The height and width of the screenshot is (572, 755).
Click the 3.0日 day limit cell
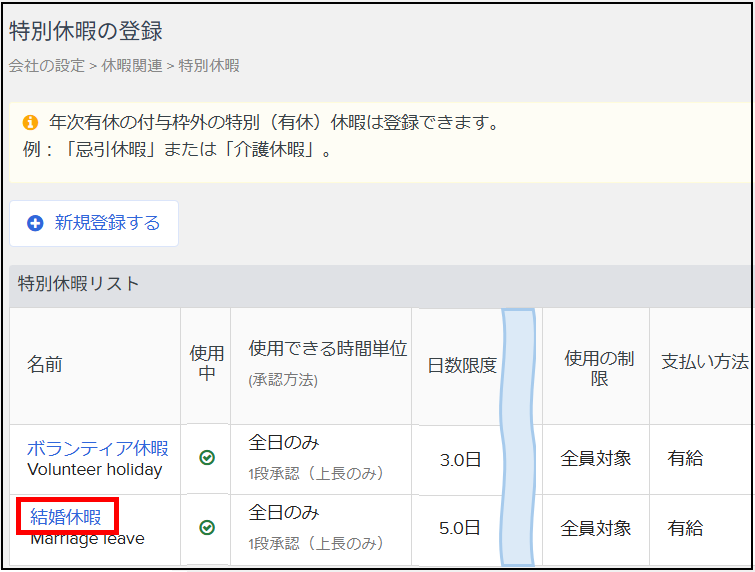[x=460, y=460]
